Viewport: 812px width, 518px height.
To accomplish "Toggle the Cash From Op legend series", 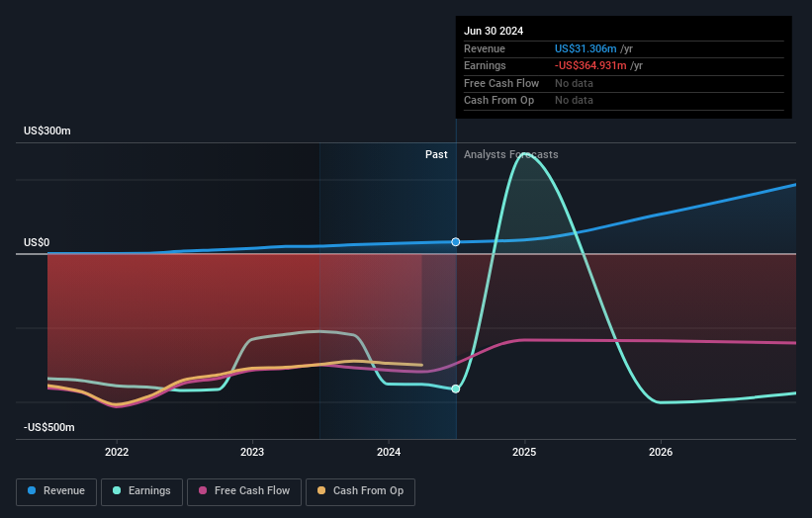I will [x=360, y=491].
